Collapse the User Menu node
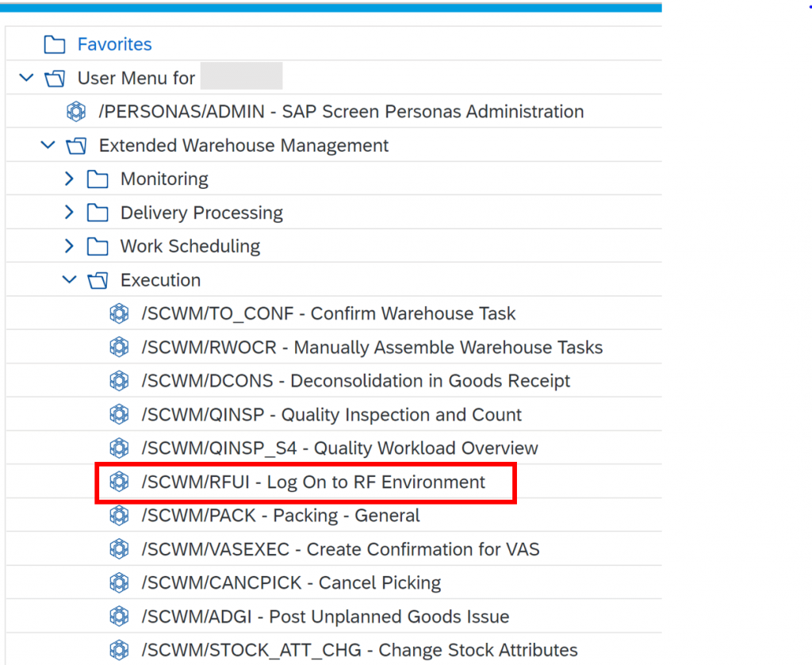 pyautogui.click(x=26, y=79)
